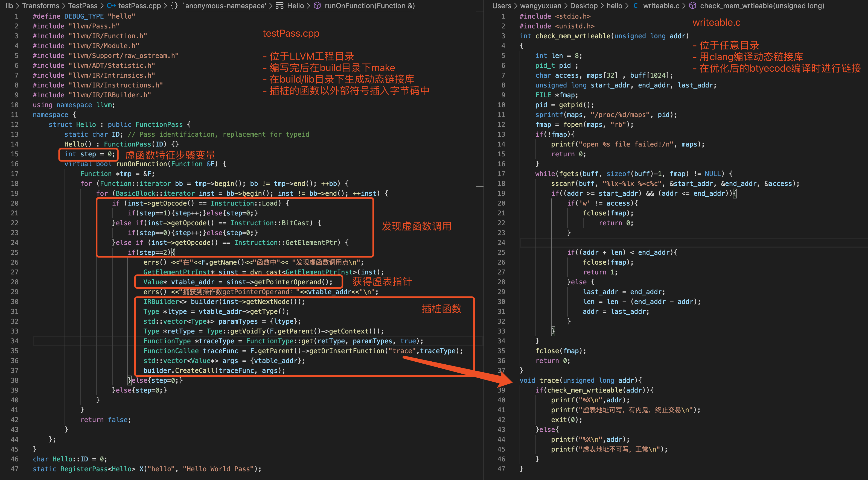
Task: Click 'len = len - (end_addr - addr);' line
Action: [x=642, y=302]
